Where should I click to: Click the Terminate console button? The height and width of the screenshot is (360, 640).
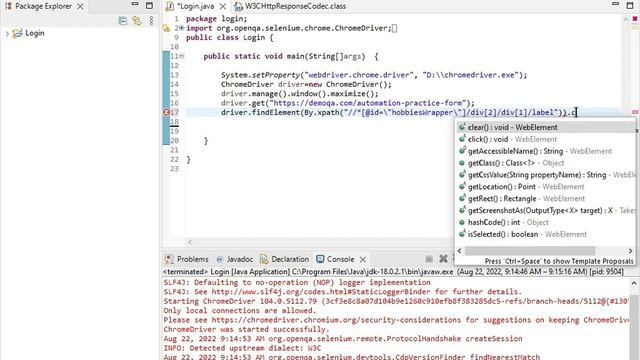pyautogui.click(x=429, y=259)
